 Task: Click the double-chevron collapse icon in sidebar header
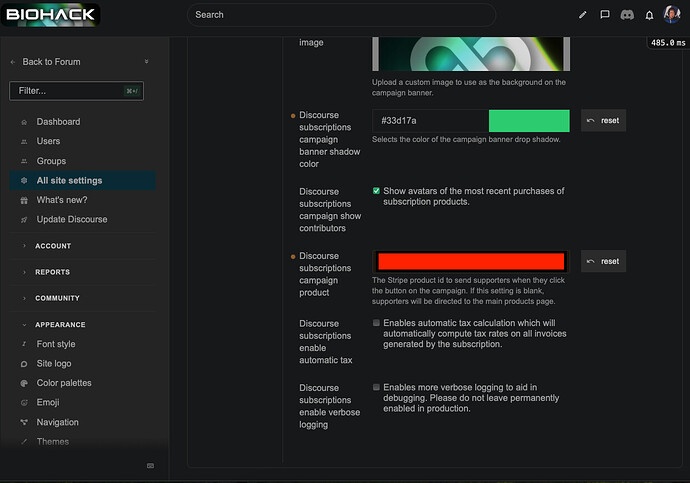click(x=147, y=62)
